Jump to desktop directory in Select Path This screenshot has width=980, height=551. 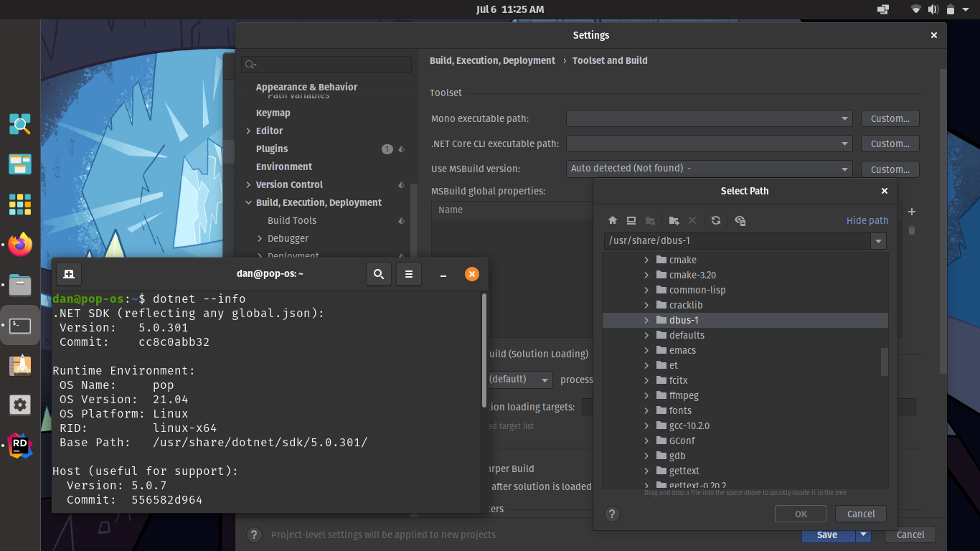(631, 220)
